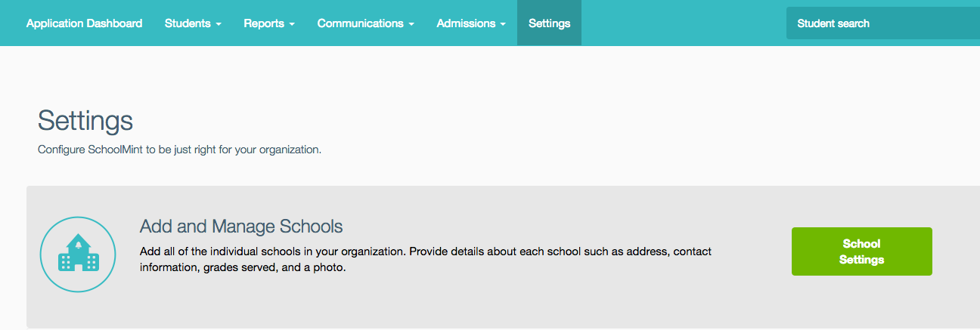Expand the Communications caret arrow
The image size is (980, 330).
(411, 24)
